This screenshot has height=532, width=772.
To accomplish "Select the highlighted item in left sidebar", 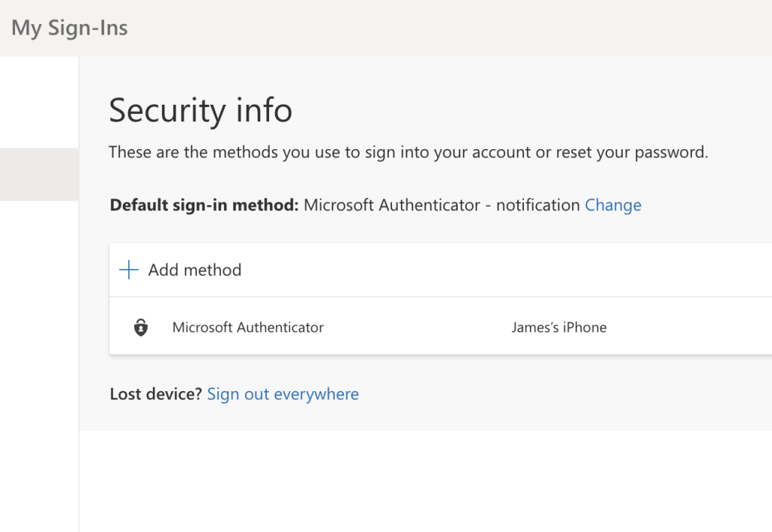I will (x=39, y=174).
